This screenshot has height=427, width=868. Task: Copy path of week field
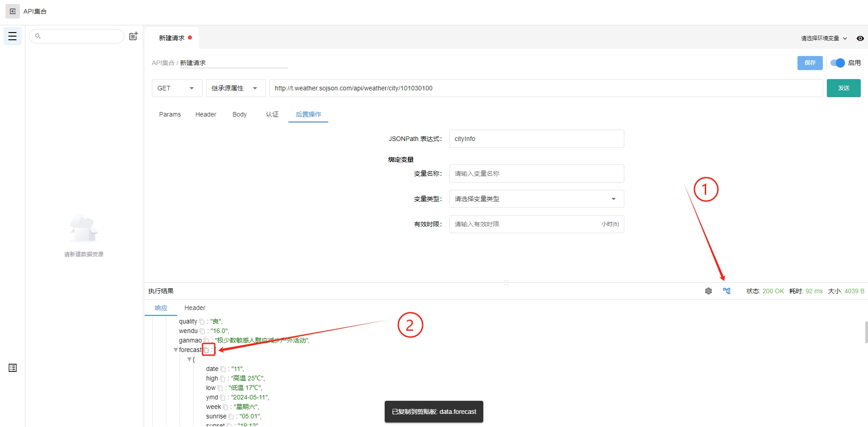click(x=226, y=407)
